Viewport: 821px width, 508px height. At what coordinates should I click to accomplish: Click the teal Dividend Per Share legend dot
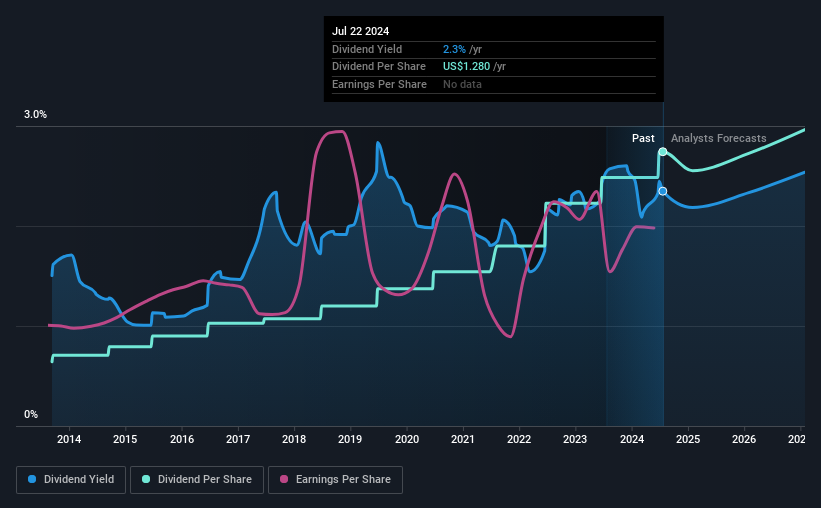coord(146,479)
